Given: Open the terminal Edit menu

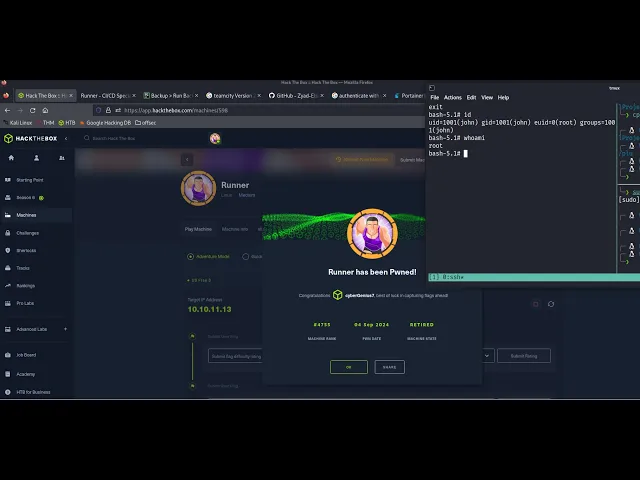Looking at the screenshot, I should pos(471,98).
